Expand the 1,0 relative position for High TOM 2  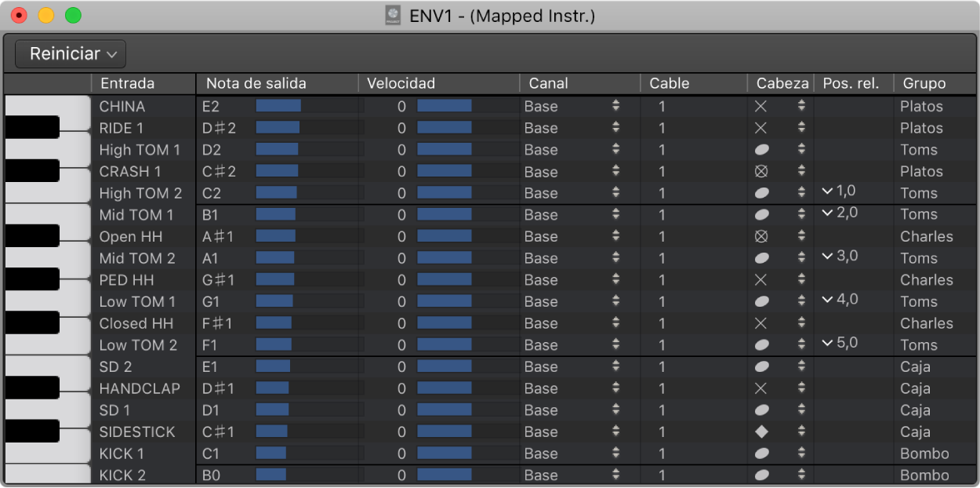(826, 191)
